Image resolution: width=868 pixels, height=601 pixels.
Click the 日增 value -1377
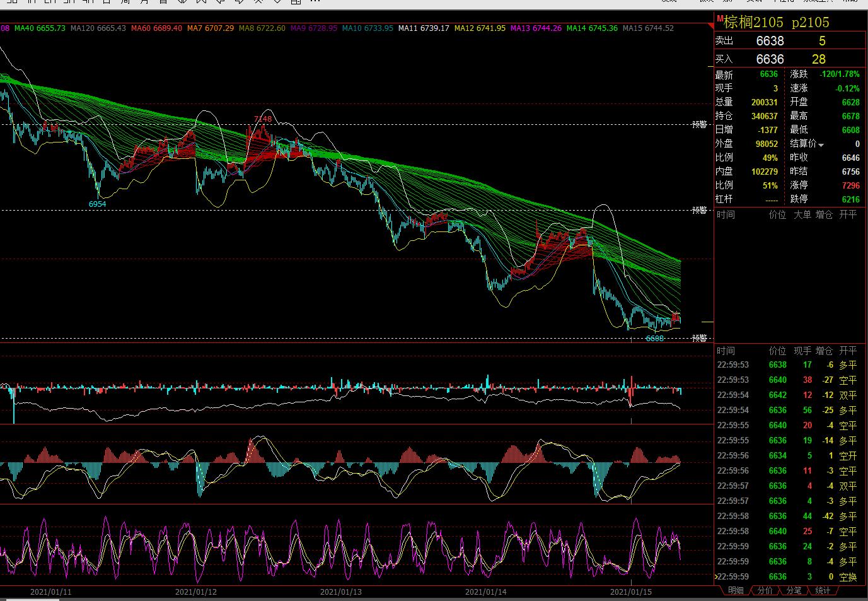tap(768, 130)
